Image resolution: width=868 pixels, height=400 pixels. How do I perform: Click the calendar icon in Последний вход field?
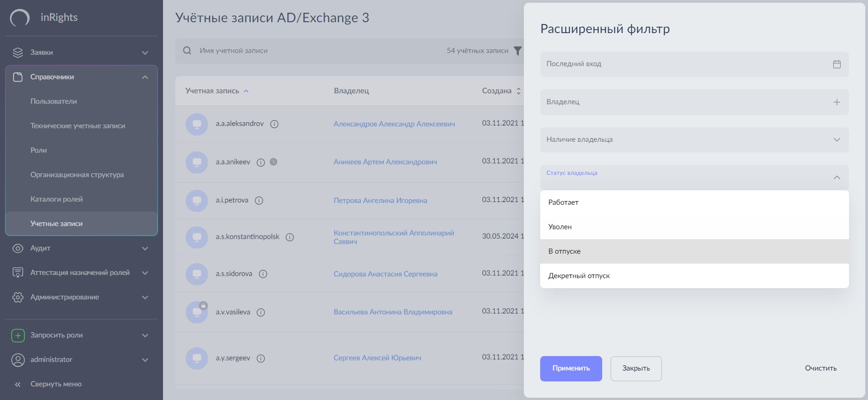pyautogui.click(x=836, y=64)
